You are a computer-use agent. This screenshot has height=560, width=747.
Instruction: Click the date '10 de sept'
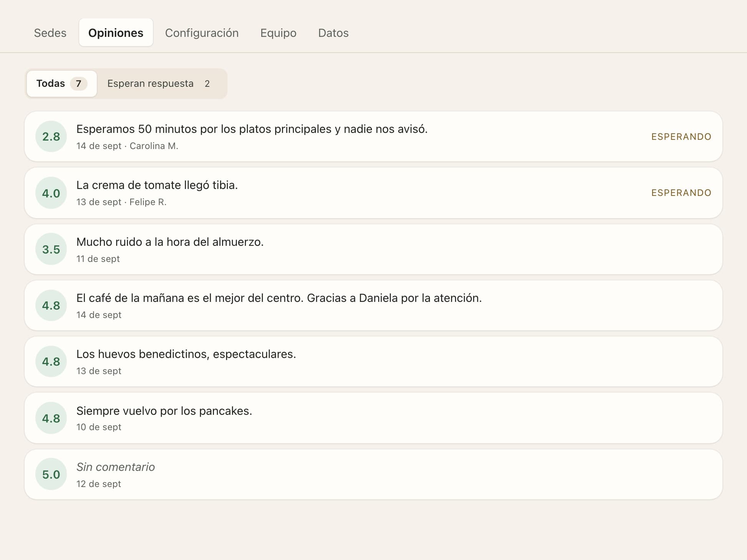(99, 427)
